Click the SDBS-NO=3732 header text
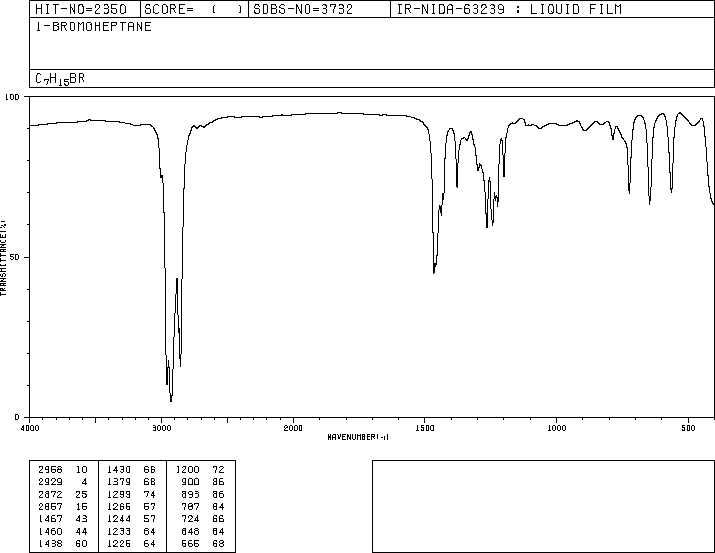Screen dimensions: 715x553 (303, 9)
